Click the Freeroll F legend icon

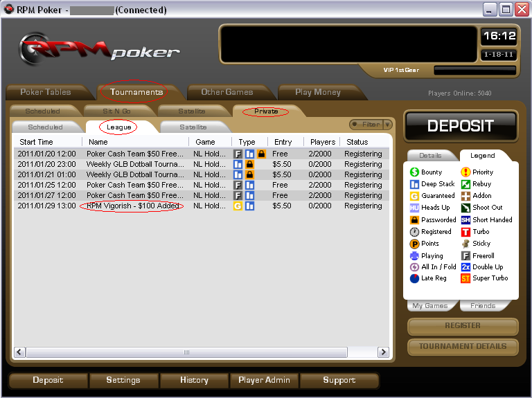pyautogui.click(x=465, y=255)
